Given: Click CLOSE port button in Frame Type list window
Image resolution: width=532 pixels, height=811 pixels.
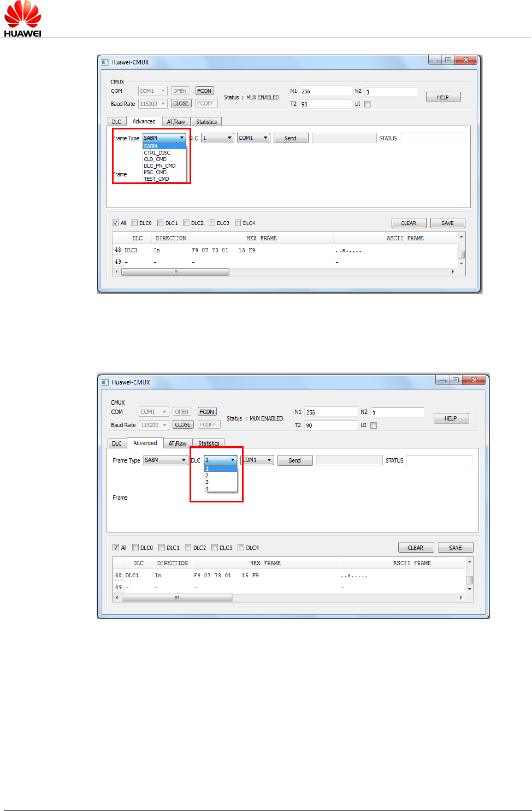Looking at the screenshot, I should [181, 103].
